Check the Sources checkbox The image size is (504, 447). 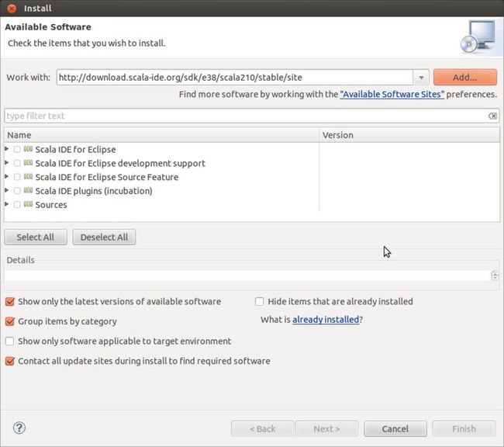pyautogui.click(x=17, y=205)
